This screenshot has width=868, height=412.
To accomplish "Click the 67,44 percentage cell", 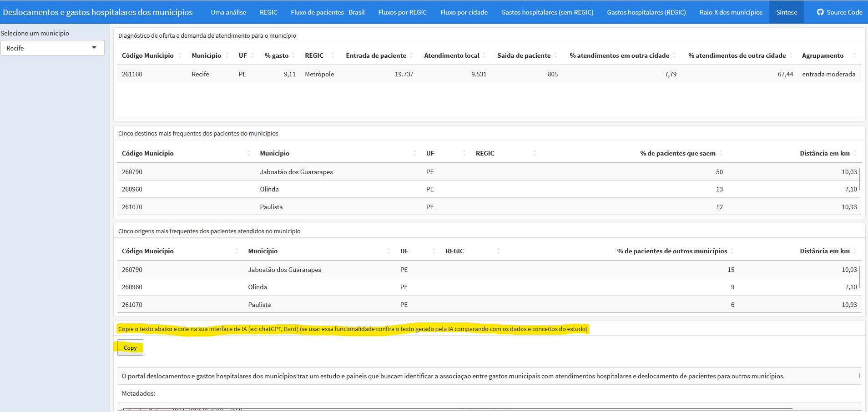I will pos(785,74).
